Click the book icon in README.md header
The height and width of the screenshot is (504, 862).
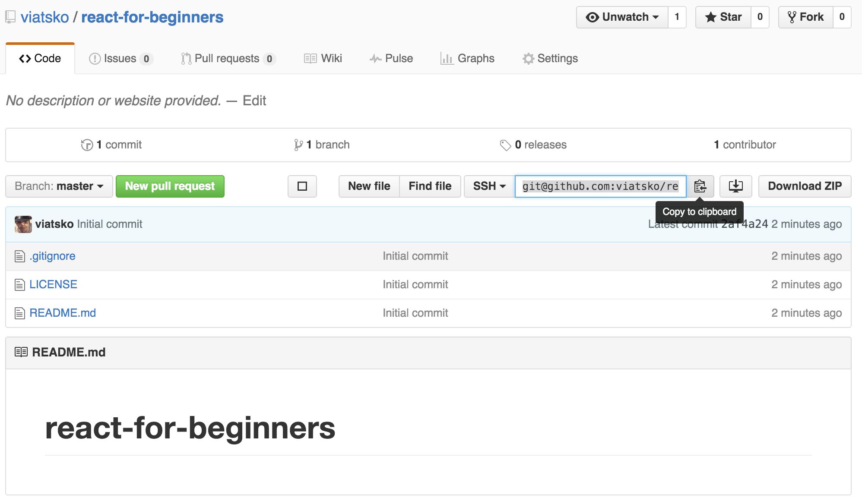coord(21,352)
